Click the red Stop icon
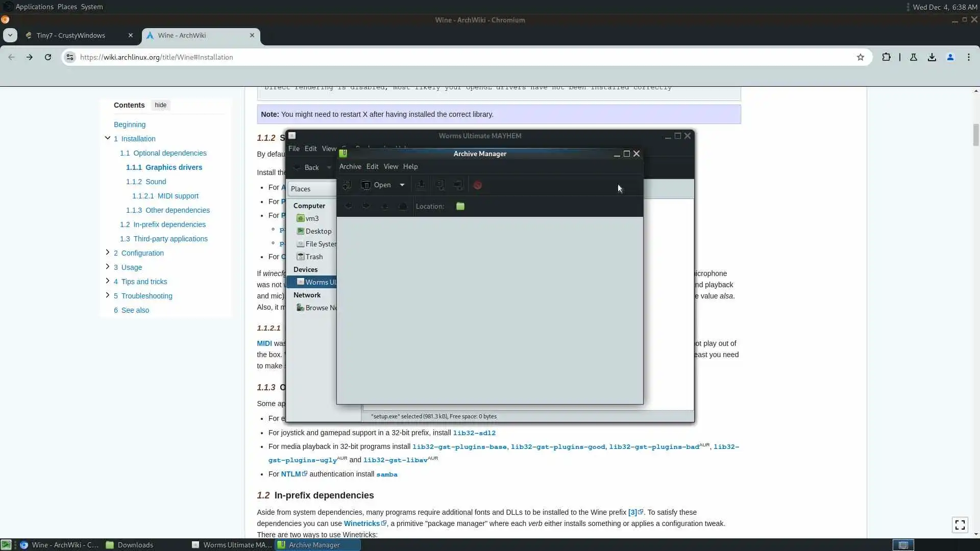Image resolution: width=980 pixels, height=551 pixels. click(x=478, y=185)
